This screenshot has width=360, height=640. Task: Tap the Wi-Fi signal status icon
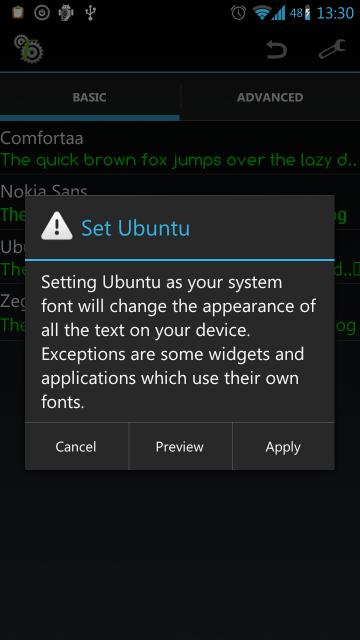(262, 13)
